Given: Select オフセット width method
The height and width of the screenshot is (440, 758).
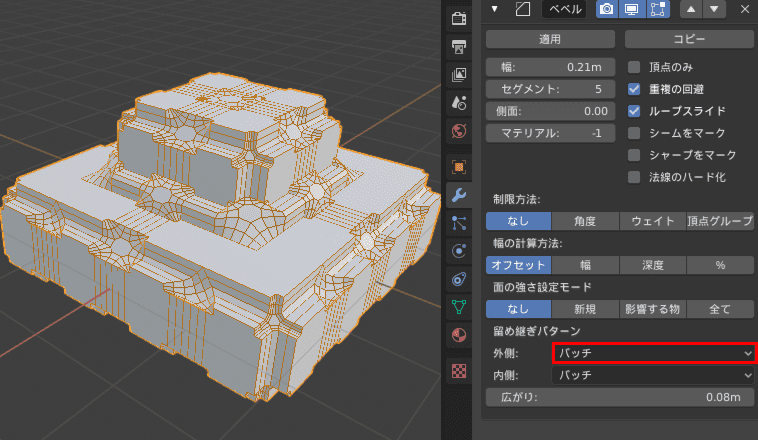Looking at the screenshot, I should click(x=518, y=265).
